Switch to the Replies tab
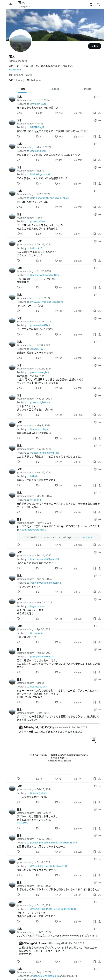 (x=55, y=89)
